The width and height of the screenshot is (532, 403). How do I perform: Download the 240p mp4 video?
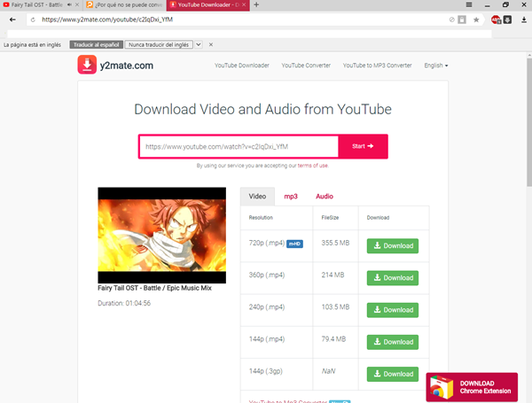tap(393, 310)
